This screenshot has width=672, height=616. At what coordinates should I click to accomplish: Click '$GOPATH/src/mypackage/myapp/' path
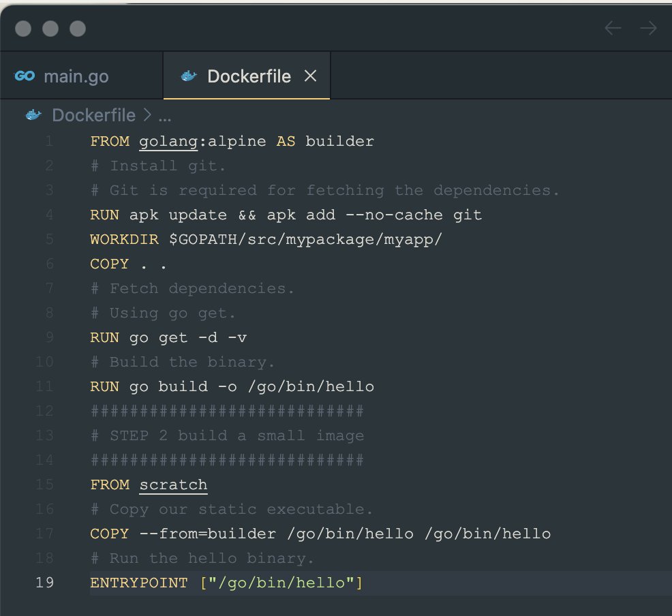pyautogui.click(x=305, y=239)
